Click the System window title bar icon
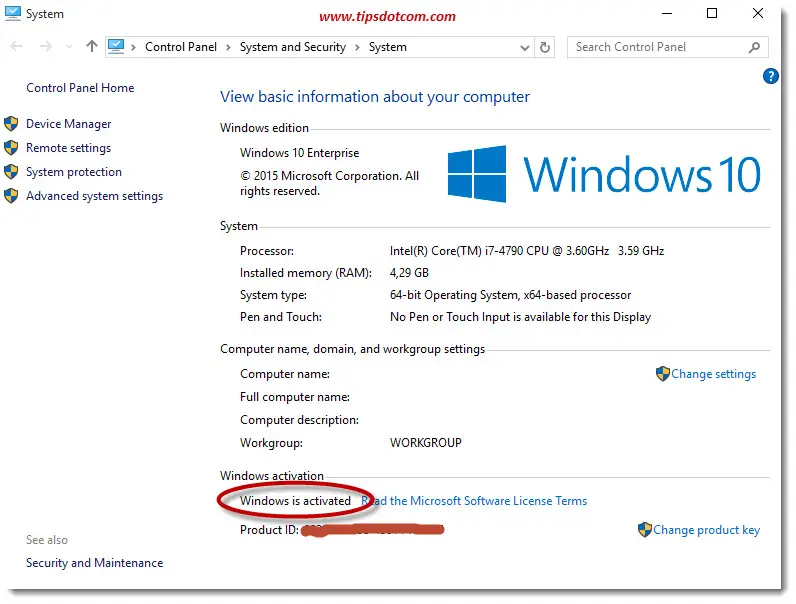Image resolution: width=796 pixels, height=604 pixels. 12,13
